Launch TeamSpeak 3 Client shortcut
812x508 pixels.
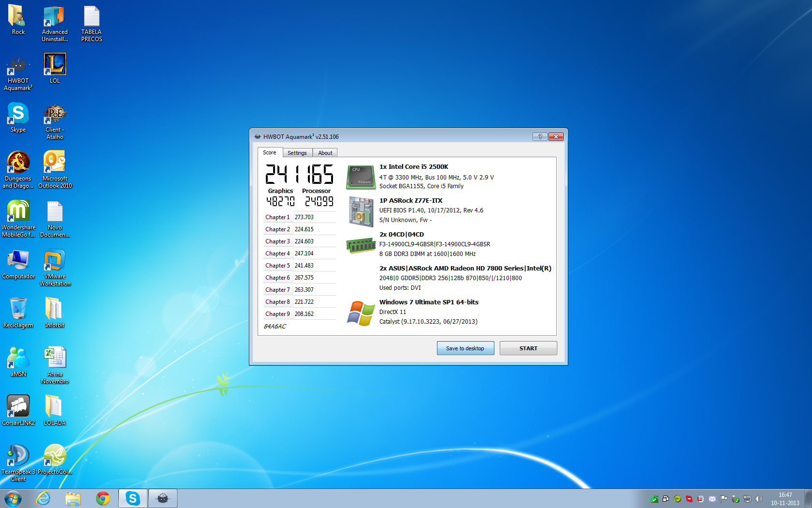(18, 463)
